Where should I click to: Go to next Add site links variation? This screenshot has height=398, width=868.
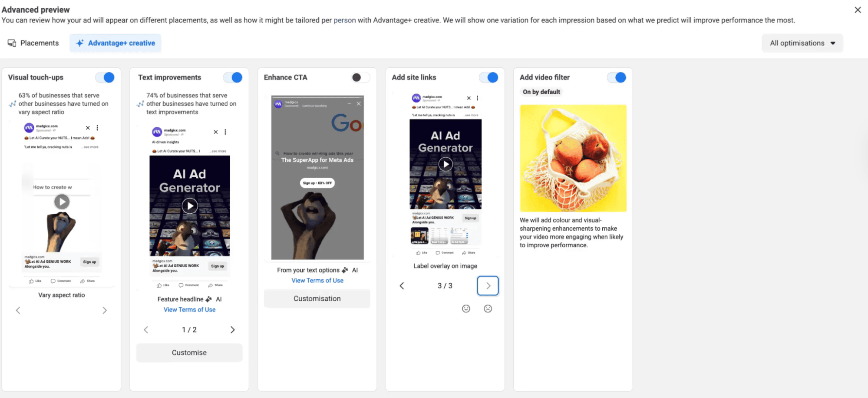coord(488,286)
